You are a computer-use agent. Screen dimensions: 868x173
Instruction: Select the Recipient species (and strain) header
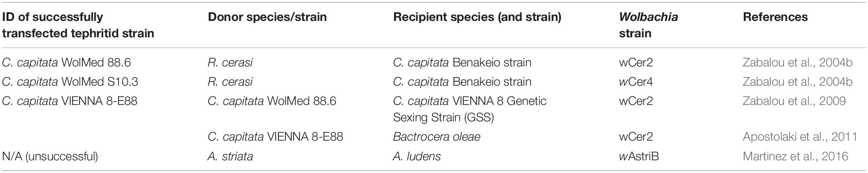click(x=477, y=17)
